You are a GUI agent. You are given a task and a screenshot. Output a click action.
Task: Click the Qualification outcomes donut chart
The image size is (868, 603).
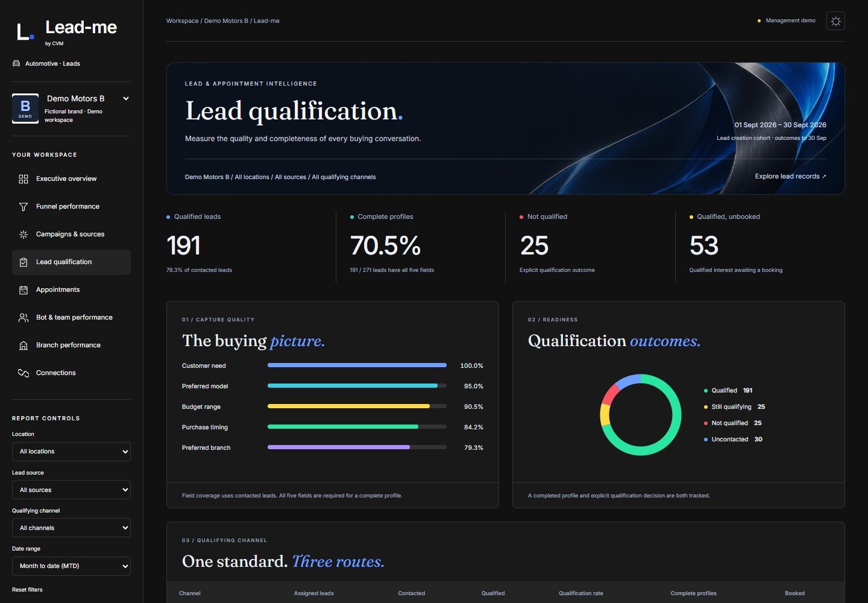(x=641, y=415)
